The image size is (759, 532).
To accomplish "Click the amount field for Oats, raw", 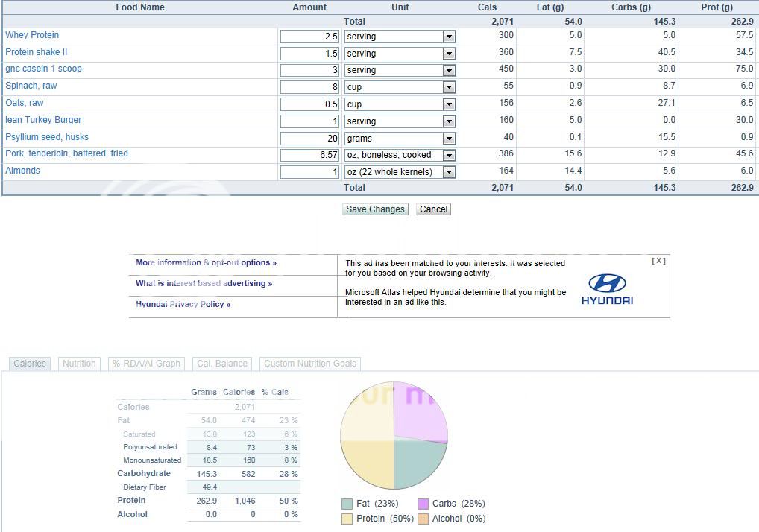I will (309, 104).
